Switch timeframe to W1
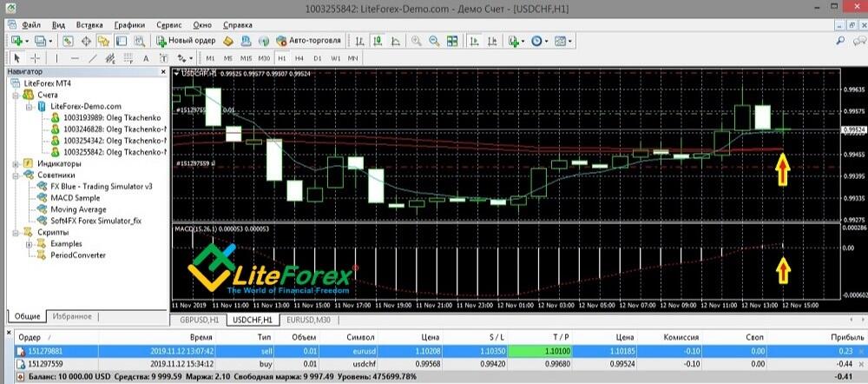This screenshot has width=868, height=384. 335,58
